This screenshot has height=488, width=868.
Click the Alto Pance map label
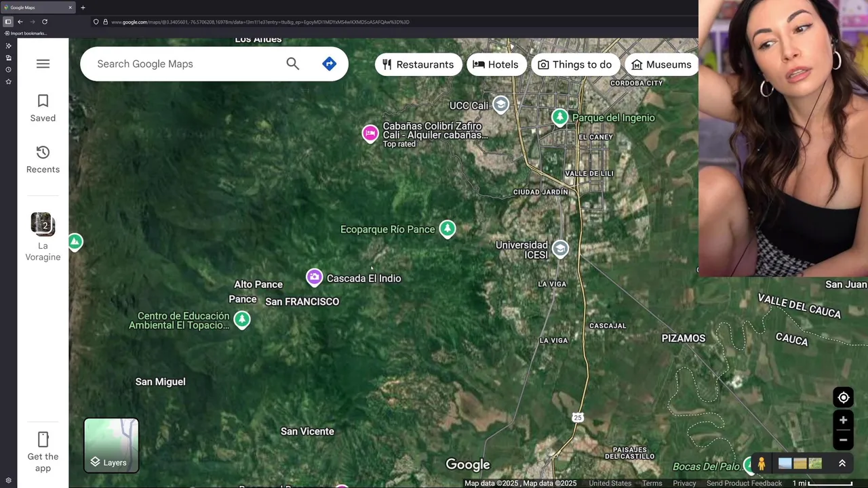pos(258,285)
